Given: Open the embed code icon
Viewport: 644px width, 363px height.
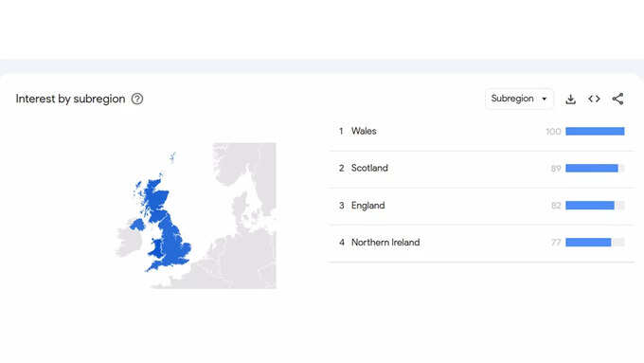Looking at the screenshot, I should [x=594, y=99].
